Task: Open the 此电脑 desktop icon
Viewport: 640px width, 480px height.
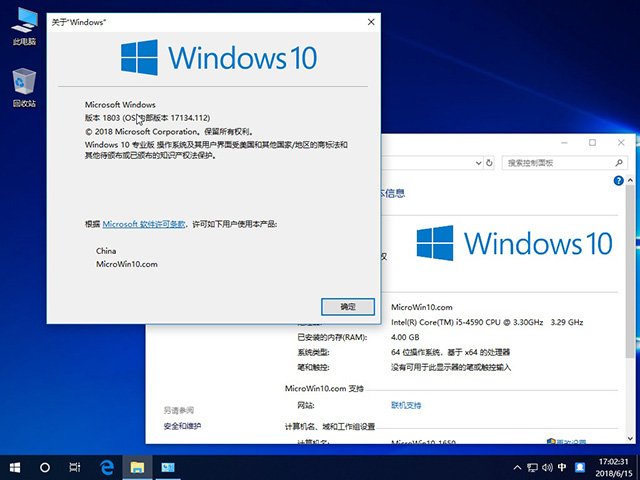Action: click(x=24, y=27)
